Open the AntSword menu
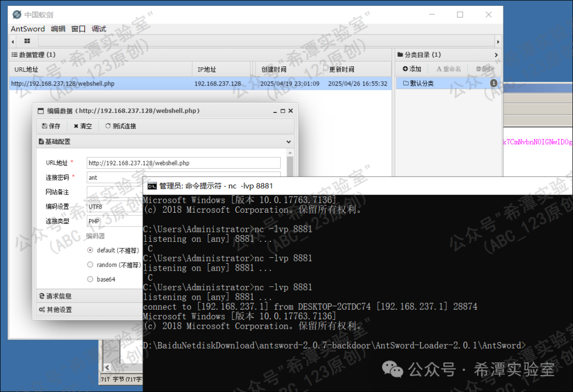573x392 pixels. 28,29
